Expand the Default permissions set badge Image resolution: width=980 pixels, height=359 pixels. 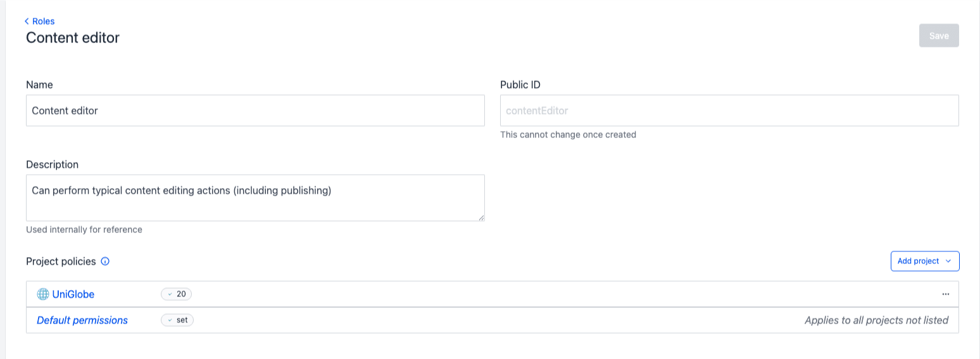[x=177, y=320]
